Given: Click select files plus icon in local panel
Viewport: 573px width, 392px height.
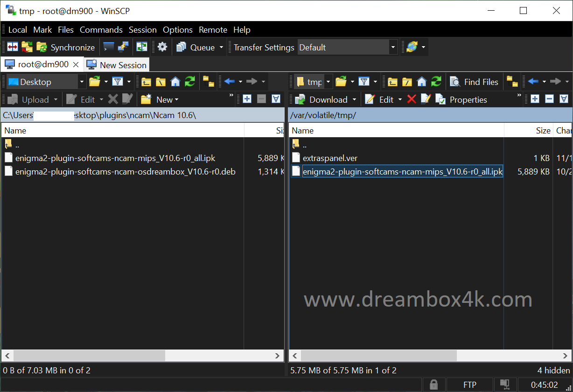Looking at the screenshot, I should [x=247, y=99].
